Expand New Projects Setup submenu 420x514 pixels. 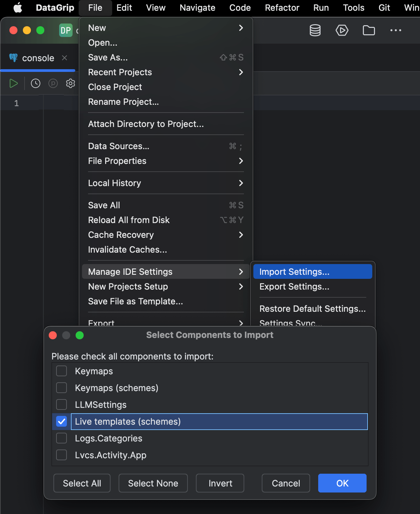point(241,287)
